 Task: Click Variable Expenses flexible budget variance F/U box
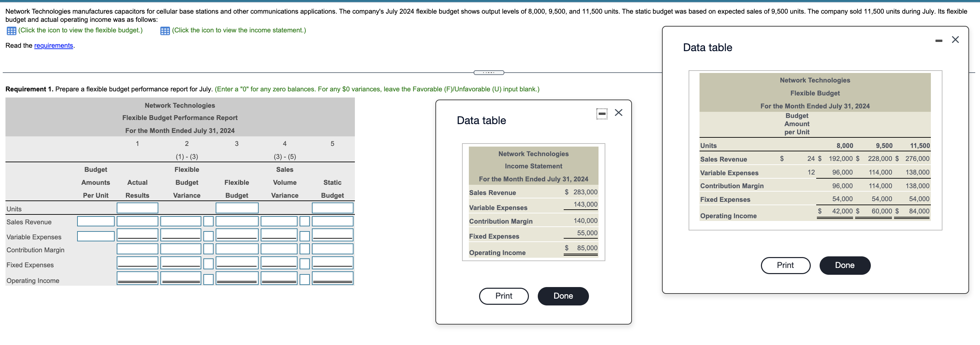[x=208, y=236]
